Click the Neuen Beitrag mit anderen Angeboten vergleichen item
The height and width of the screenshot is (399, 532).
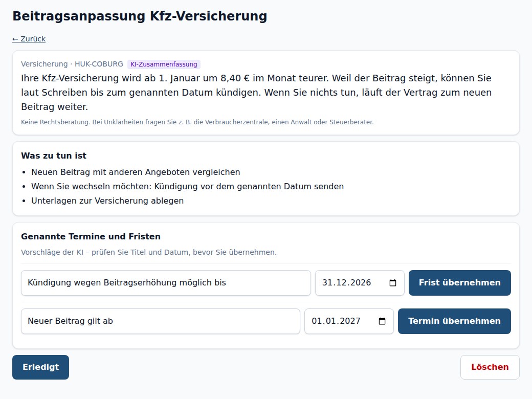[136, 172]
